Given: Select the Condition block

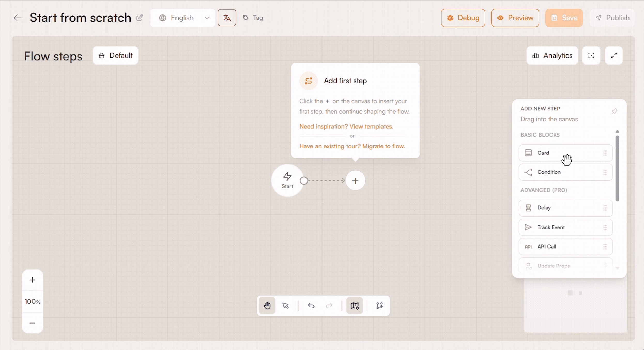Looking at the screenshot, I should pos(565,172).
